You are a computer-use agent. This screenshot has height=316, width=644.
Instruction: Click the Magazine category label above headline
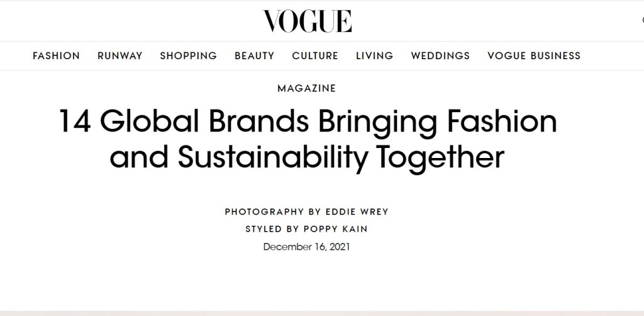(306, 89)
